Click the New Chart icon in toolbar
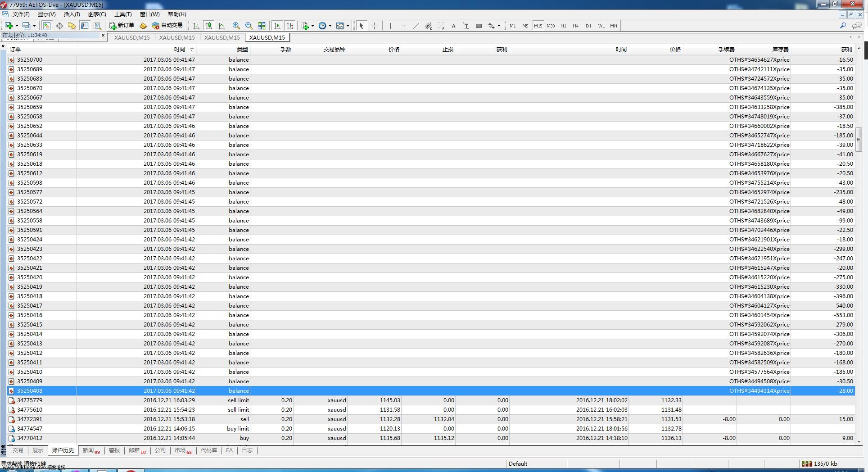 pos(9,26)
